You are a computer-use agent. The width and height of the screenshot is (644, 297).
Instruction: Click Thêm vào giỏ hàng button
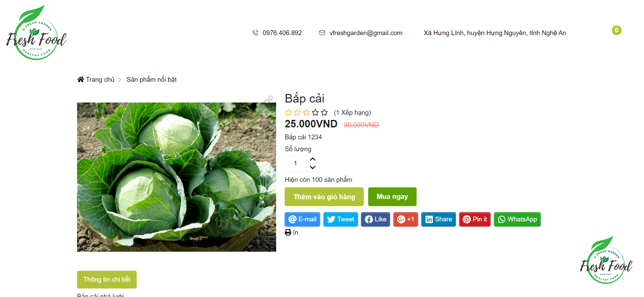[324, 197]
